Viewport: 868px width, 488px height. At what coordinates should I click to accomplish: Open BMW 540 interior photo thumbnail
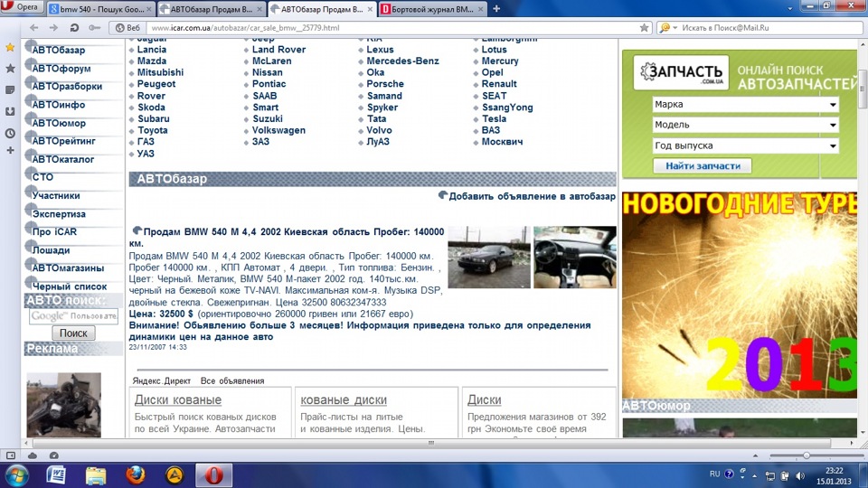[575, 258]
